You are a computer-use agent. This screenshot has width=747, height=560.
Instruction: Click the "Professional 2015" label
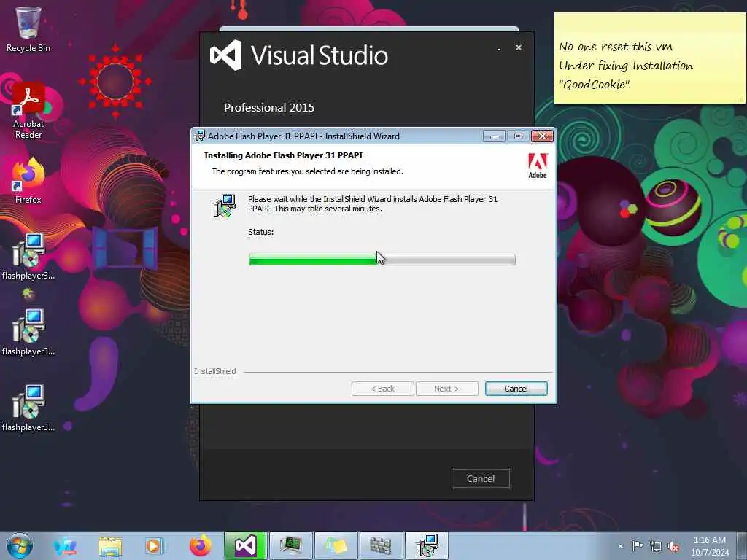(269, 108)
